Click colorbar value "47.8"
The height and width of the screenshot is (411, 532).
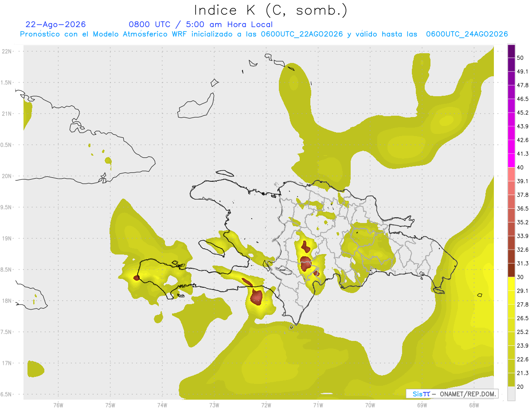522,86
